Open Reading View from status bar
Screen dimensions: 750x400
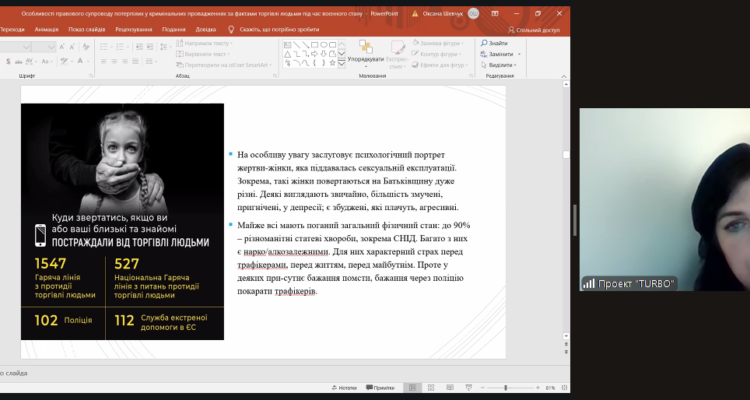(x=448, y=387)
